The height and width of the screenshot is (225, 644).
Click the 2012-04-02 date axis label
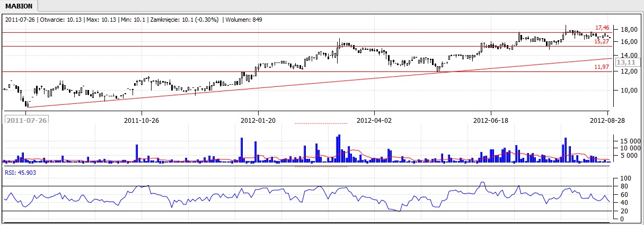[x=374, y=120]
